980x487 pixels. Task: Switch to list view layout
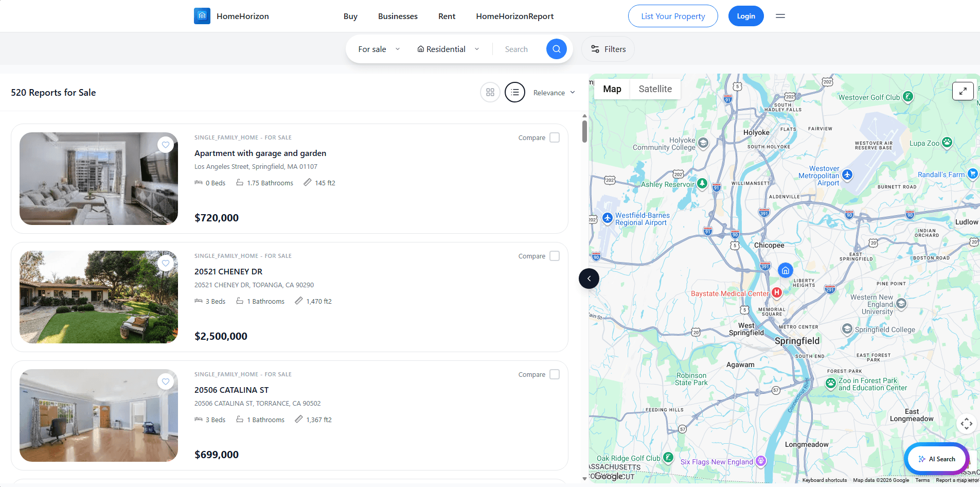click(515, 93)
